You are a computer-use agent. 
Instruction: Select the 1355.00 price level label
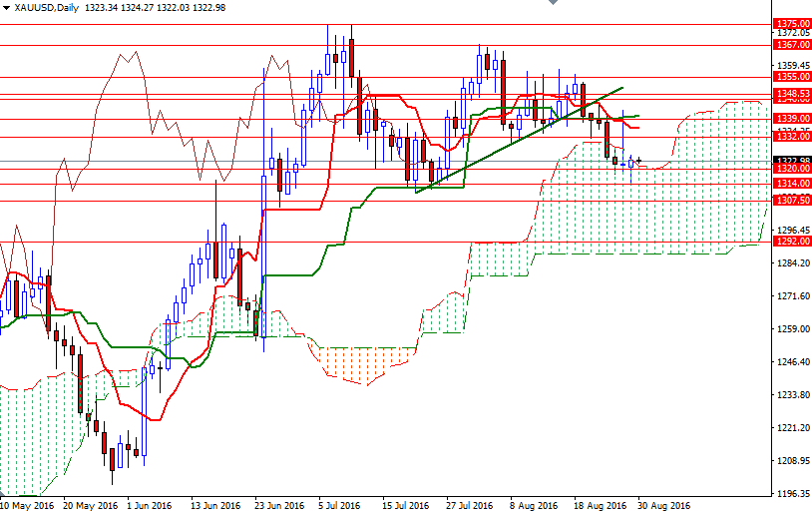point(792,77)
